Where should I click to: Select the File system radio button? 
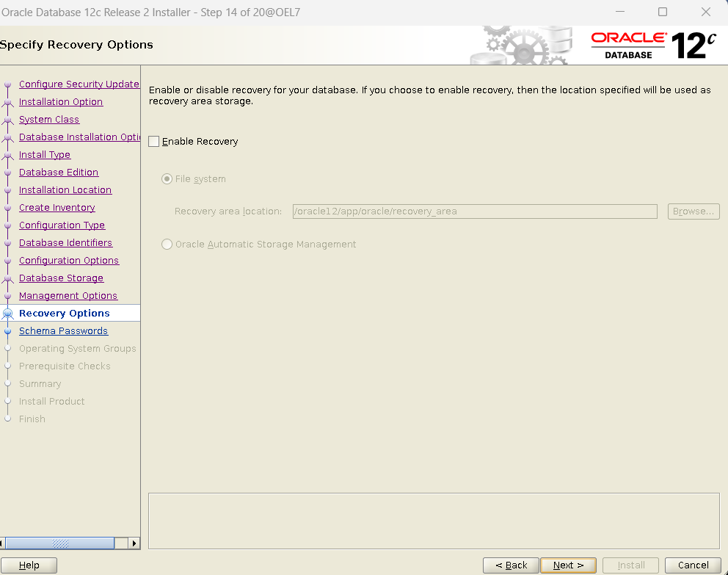click(x=167, y=179)
